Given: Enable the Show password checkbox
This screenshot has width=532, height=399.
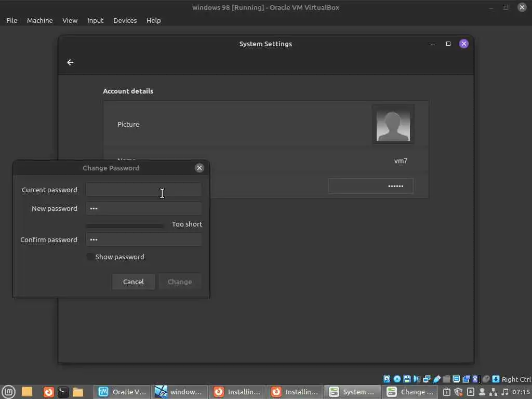Looking at the screenshot, I should click(90, 257).
